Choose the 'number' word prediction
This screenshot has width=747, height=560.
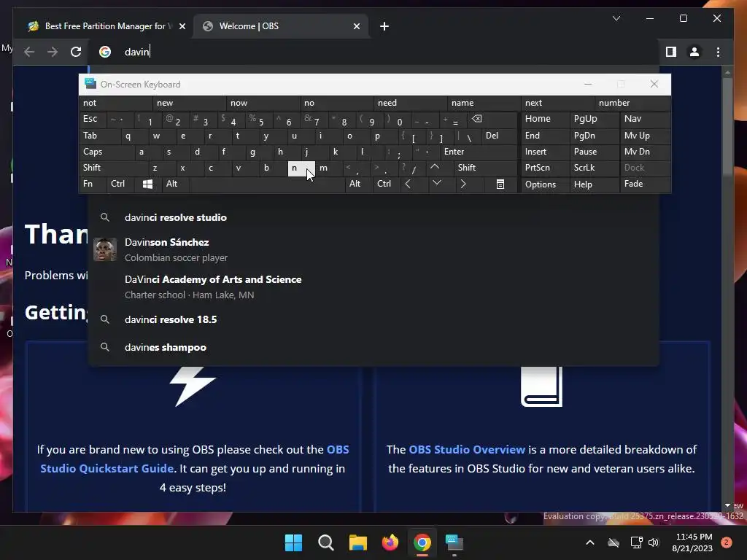[x=632, y=103]
